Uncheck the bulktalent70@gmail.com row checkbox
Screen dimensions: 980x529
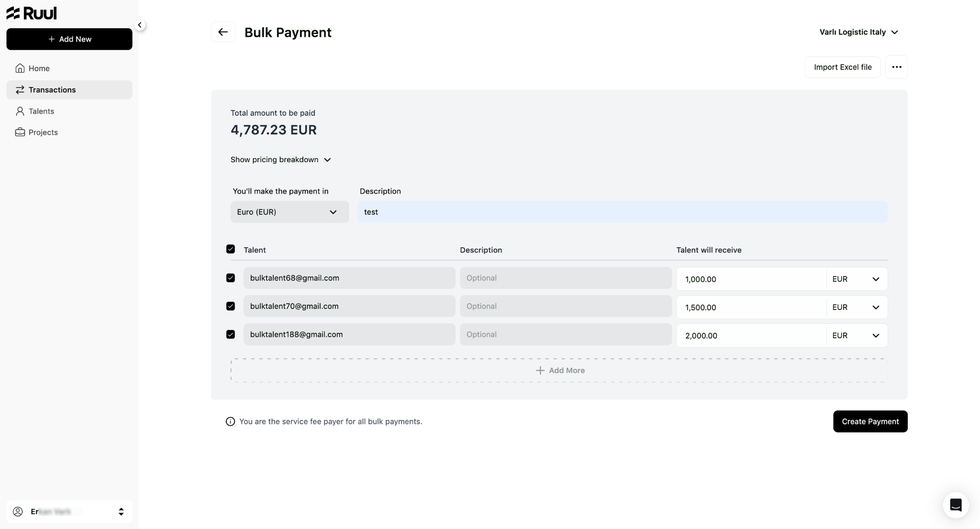pos(231,306)
